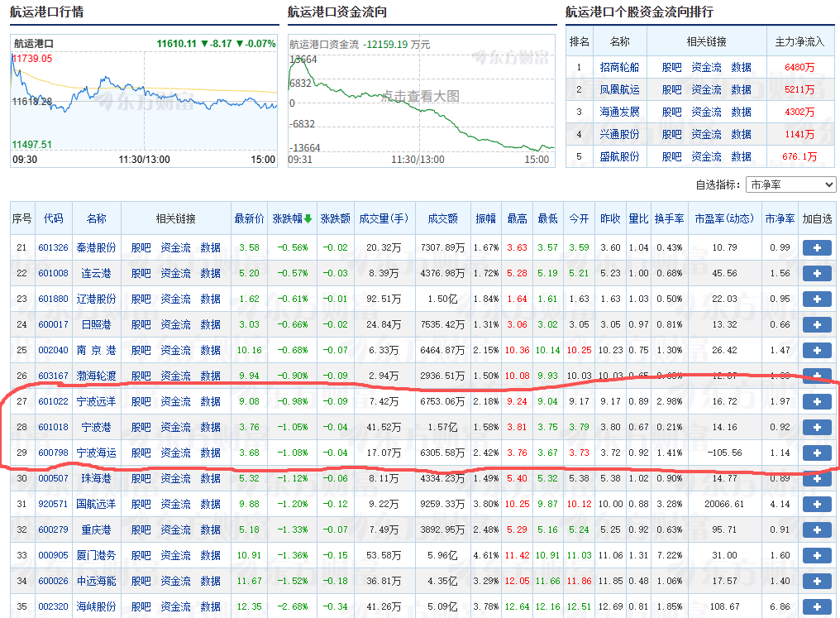This screenshot has height=618, width=840.
Task: Add 宁波港 to watchlist with plus button
Action: coord(816,427)
